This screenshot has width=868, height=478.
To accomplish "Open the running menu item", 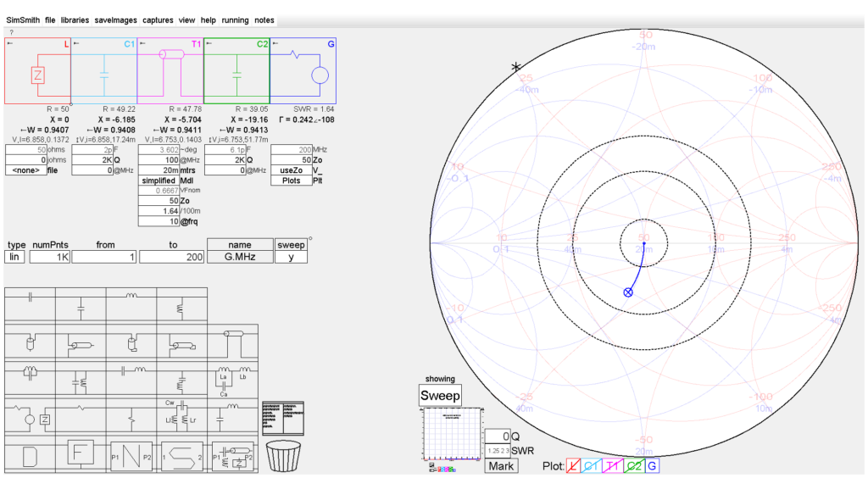I will tap(236, 20).
